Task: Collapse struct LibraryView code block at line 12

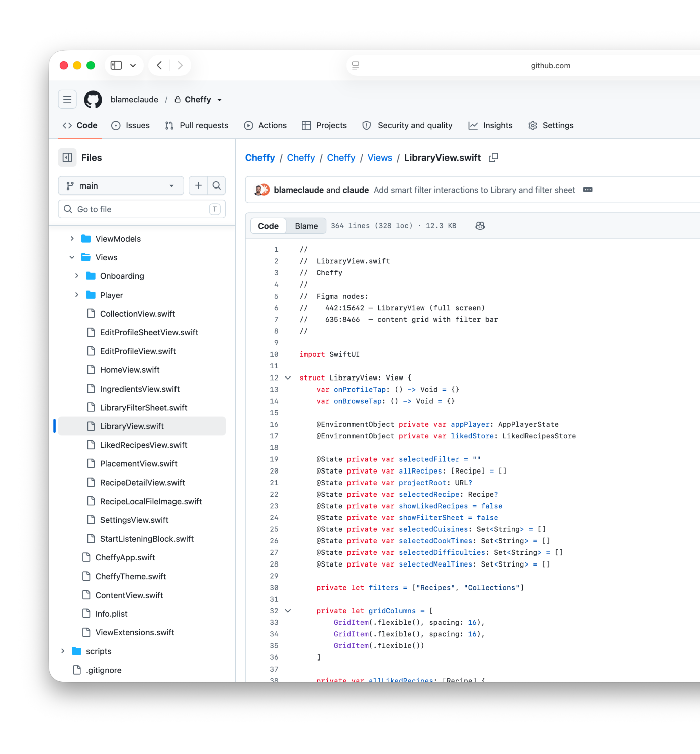Action: click(288, 378)
